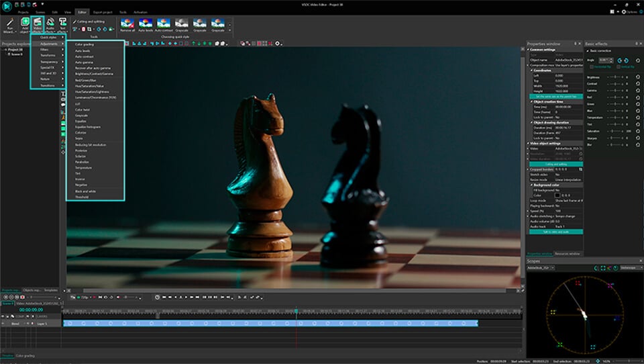The height and width of the screenshot is (364, 644).
Task: Click rotate counterclockwise icon beside Angle
Action: (620, 60)
